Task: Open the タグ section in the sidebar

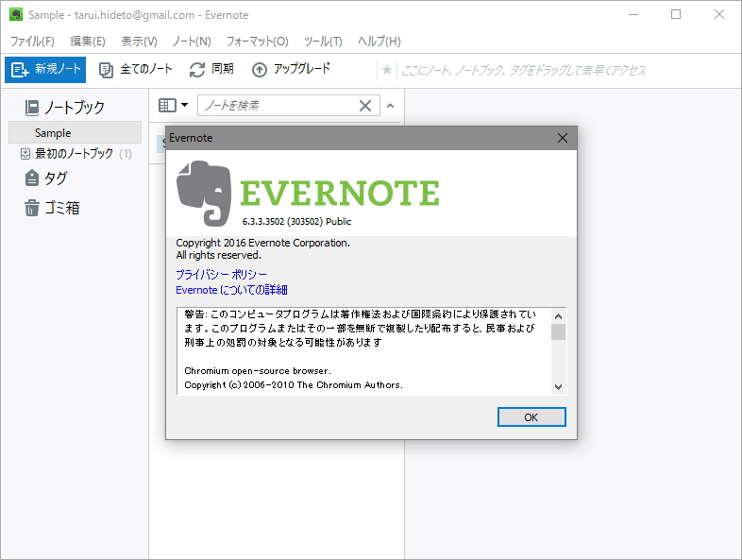Action: coord(56,178)
